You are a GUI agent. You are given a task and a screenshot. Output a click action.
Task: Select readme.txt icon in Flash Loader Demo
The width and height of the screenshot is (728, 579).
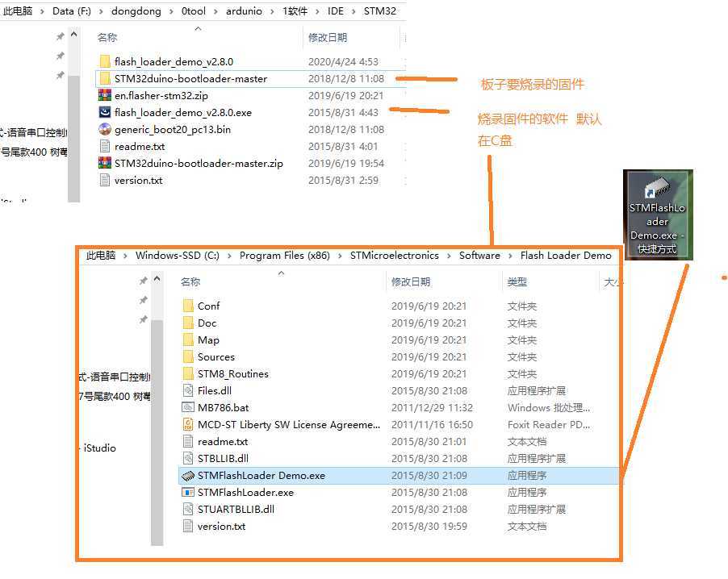(x=188, y=441)
